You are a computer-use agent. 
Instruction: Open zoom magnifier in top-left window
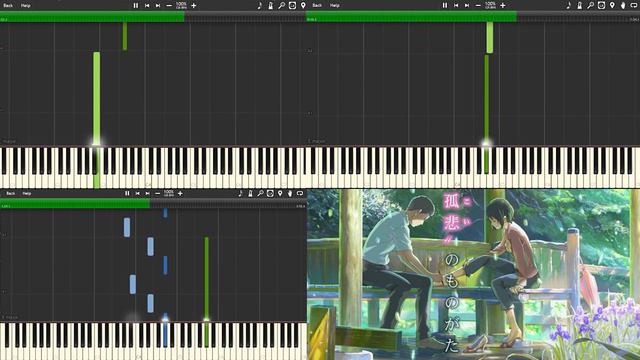click(282, 5)
